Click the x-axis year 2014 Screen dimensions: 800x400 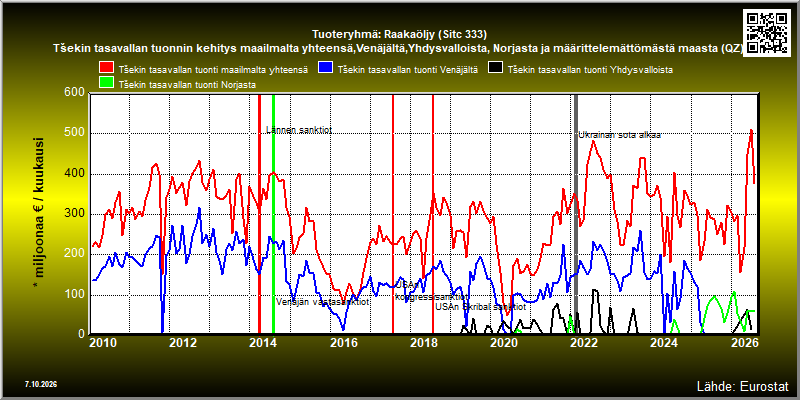coord(263,343)
